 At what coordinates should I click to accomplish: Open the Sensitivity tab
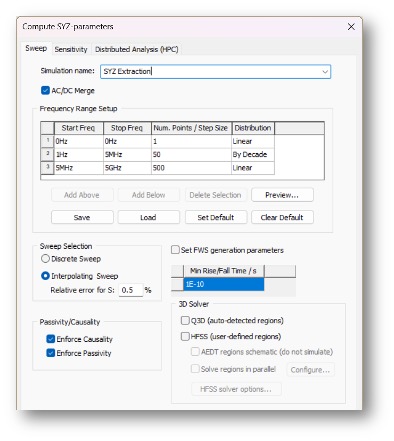(71, 49)
